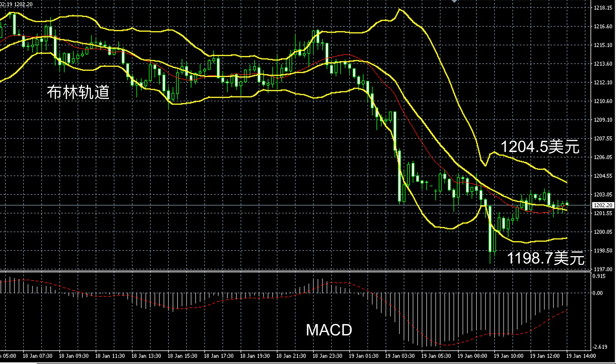The image size is (616, 364).
Task: Click the chart shift triangle marker
Action: click(454, 1)
